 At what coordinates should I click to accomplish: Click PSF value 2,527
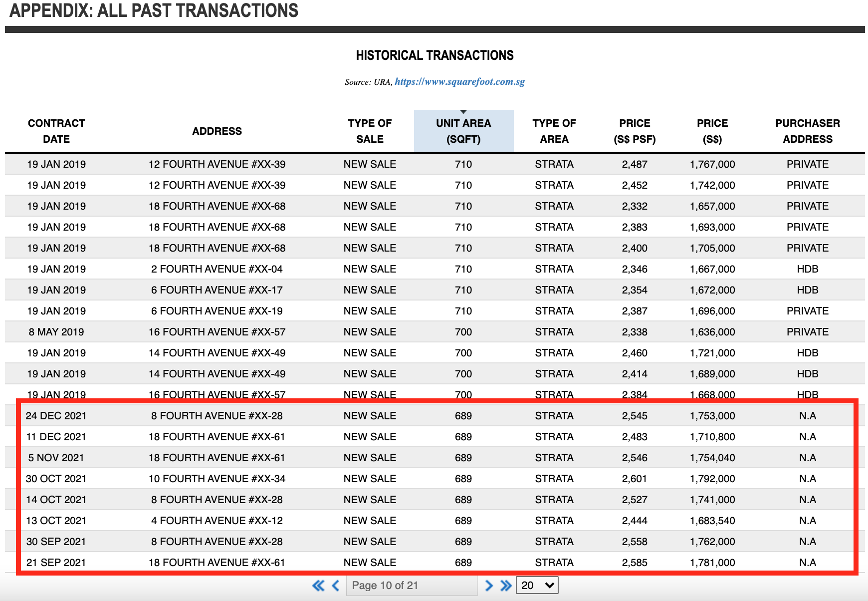click(635, 500)
